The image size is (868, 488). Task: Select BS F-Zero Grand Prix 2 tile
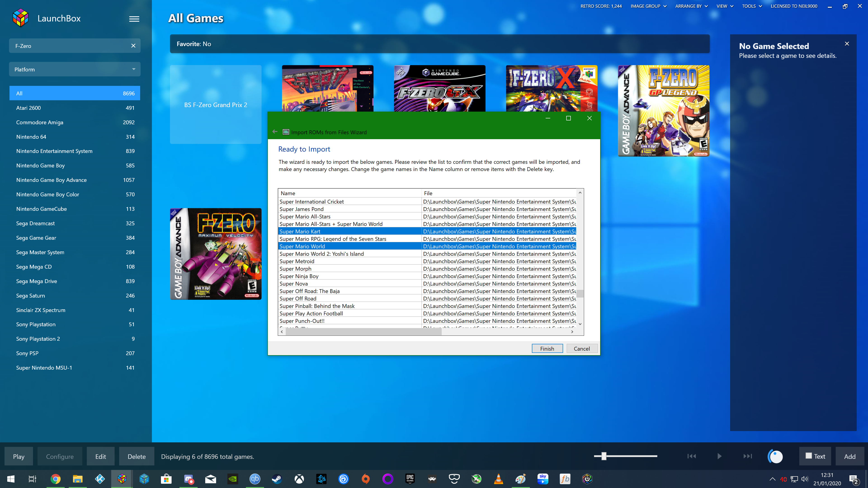click(216, 105)
